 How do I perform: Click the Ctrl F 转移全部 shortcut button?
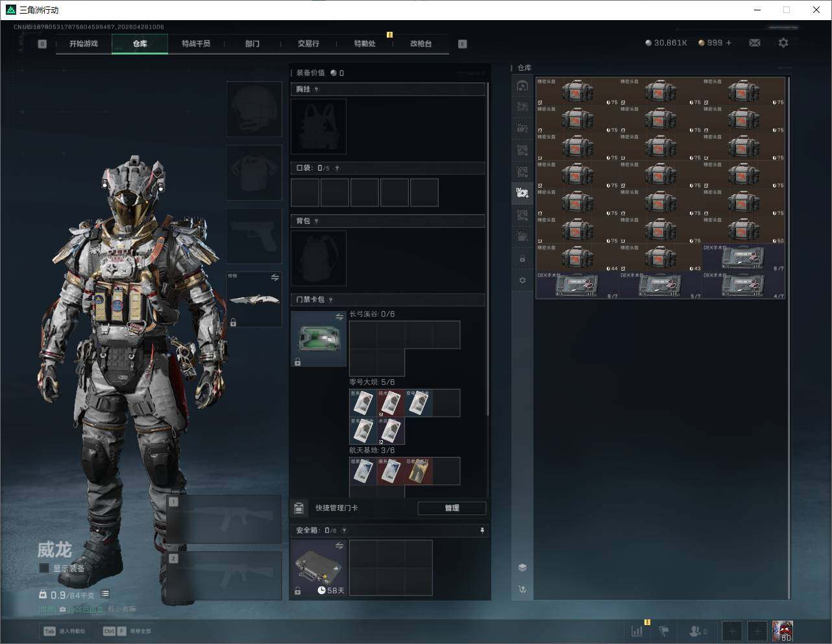[x=127, y=631]
